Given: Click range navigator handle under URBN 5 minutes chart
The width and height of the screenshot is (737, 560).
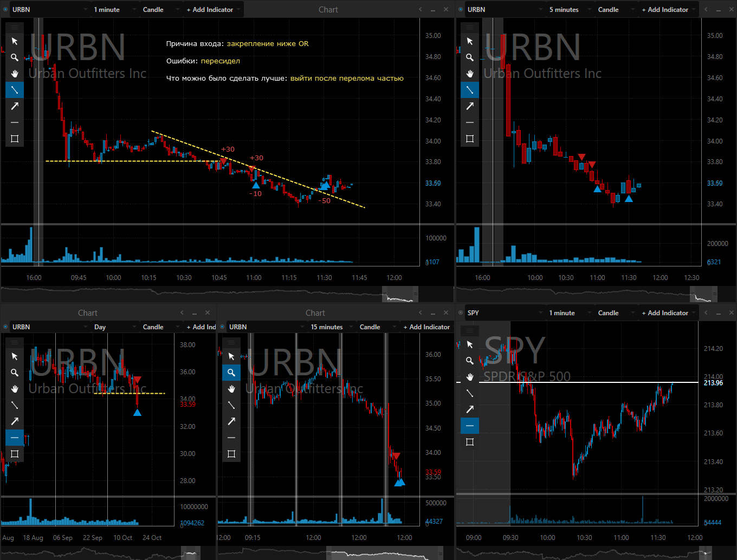Looking at the screenshot, I should click(714, 294).
